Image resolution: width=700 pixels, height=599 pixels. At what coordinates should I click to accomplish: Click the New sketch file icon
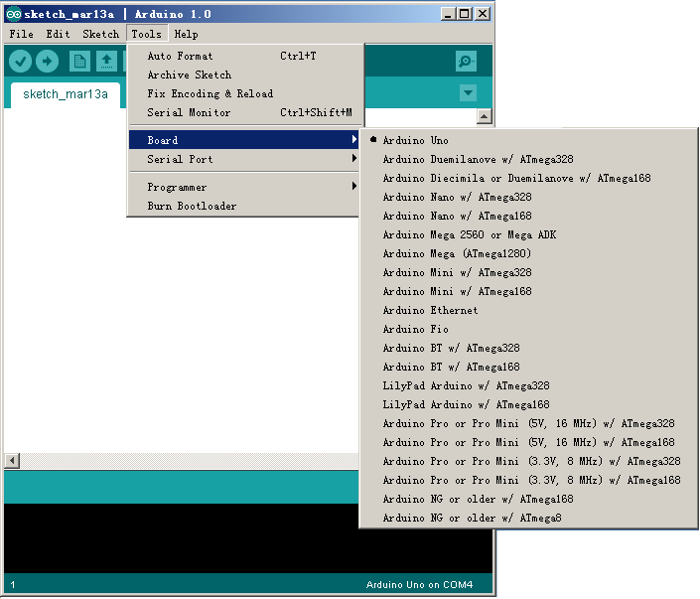79,62
